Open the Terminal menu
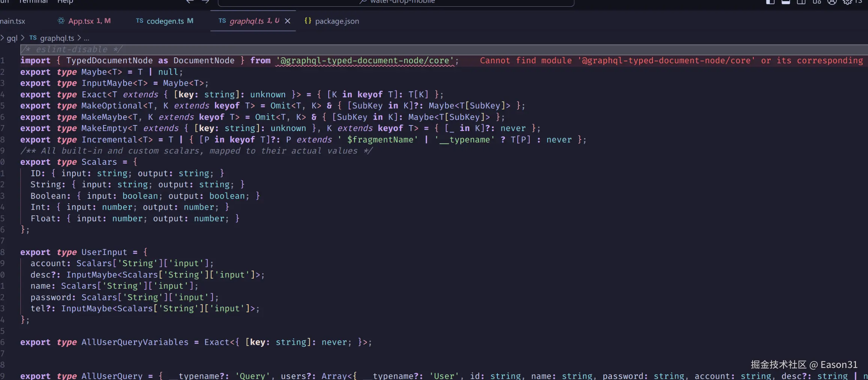The width and height of the screenshot is (868, 380). click(x=33, y=2)
